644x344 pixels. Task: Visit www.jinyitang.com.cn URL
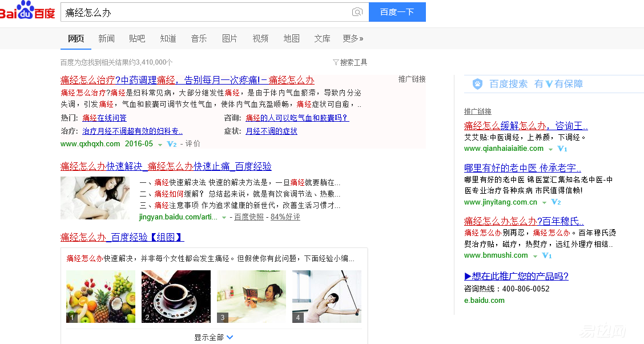(501, 202)
